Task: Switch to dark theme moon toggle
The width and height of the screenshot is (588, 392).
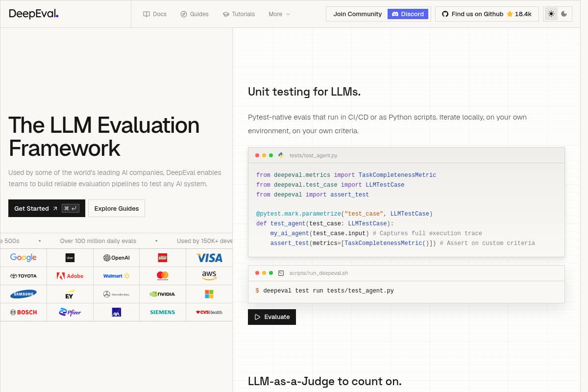Action: [564, 14]
